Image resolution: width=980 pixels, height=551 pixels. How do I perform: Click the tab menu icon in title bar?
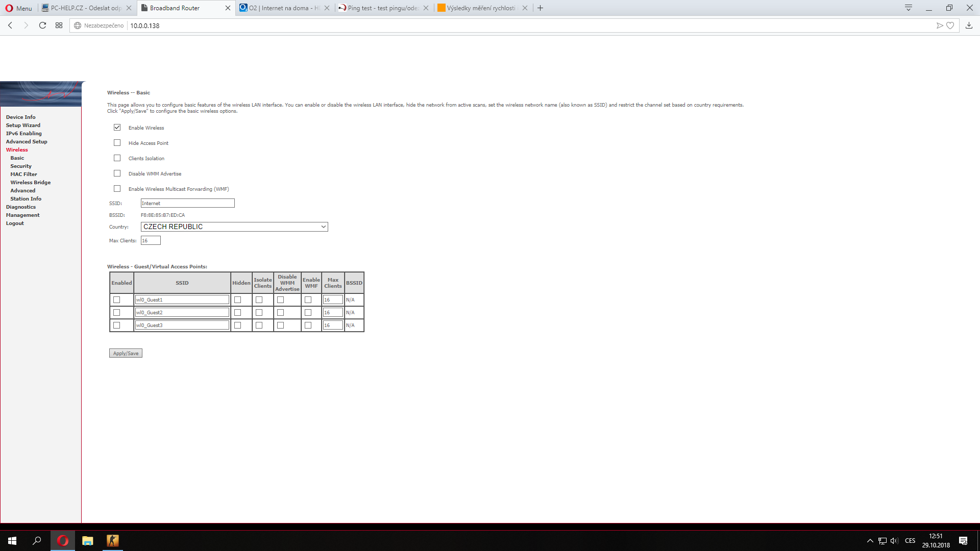tap(909, 8)
